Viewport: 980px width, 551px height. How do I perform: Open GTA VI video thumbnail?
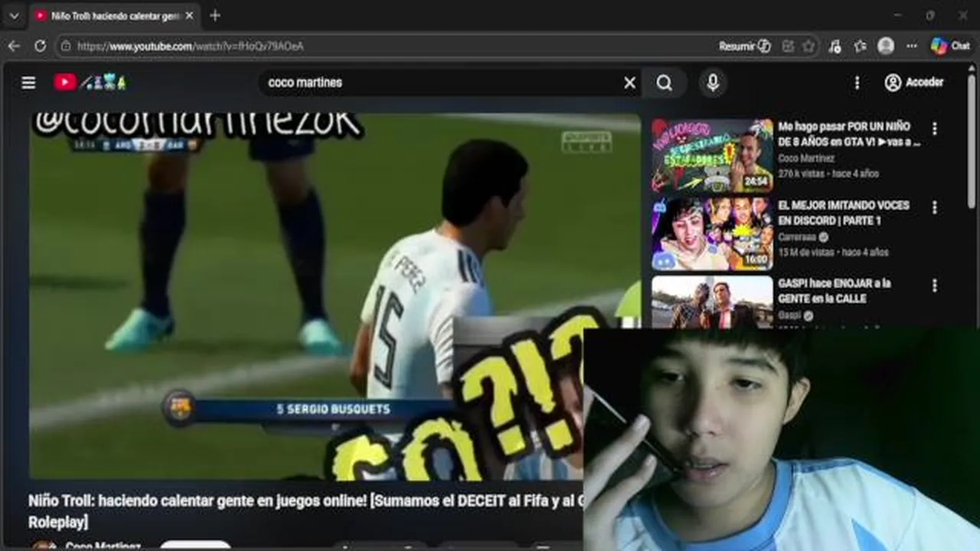pos(712,155)
